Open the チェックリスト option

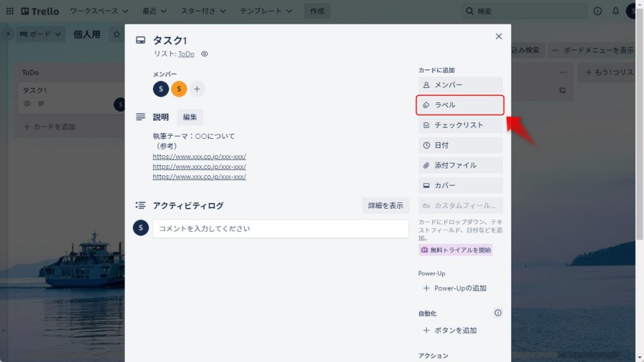(x=460, y=125)
